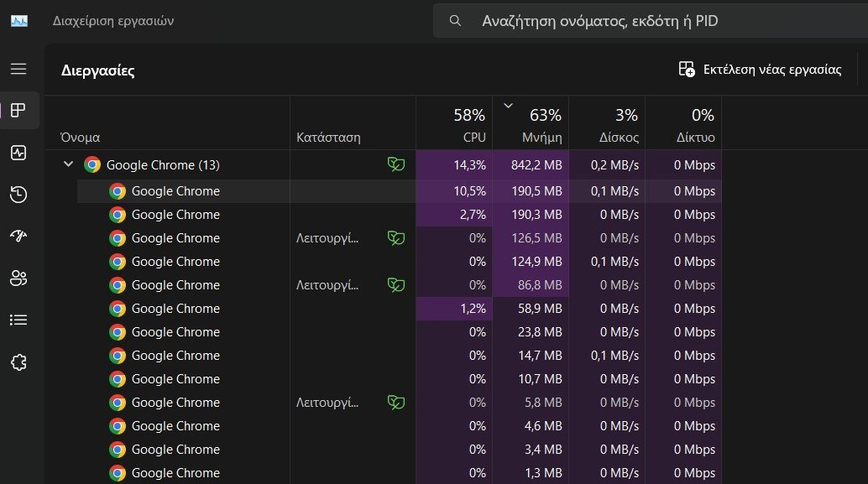Click the Διεργασίες page heading
Screen dimensions: 868x484
click(97, 70)
